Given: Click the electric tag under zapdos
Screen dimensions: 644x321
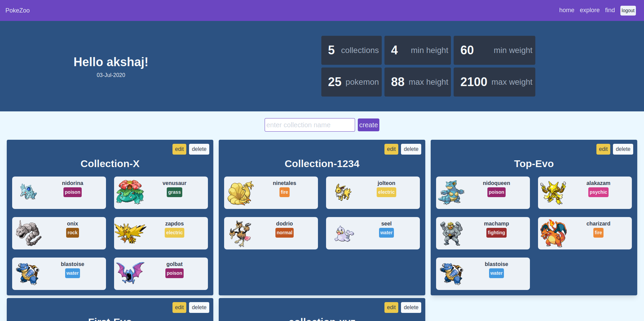Looking at the screenshot, I should (x=175, y=233).
